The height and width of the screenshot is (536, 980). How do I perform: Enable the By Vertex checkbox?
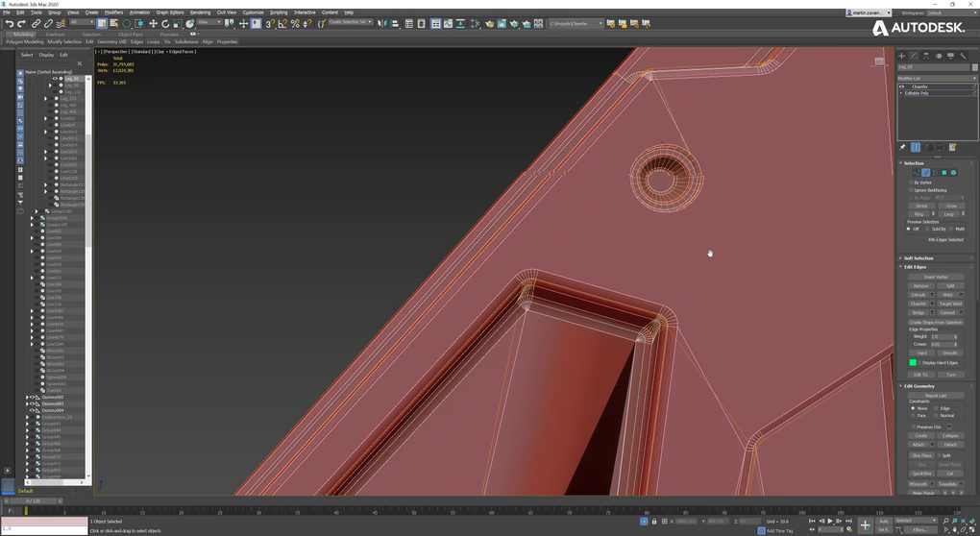coord(912,183)
